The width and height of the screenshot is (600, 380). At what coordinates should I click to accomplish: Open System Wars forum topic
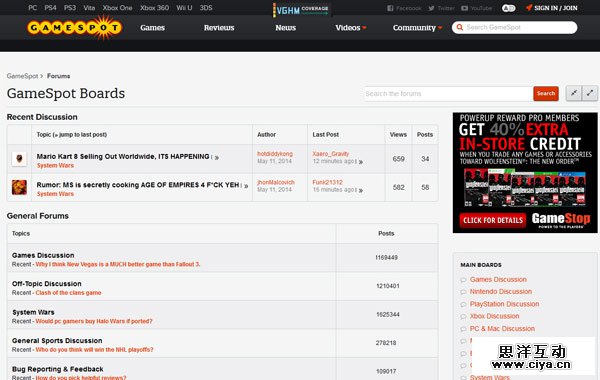tap(33, 312)
